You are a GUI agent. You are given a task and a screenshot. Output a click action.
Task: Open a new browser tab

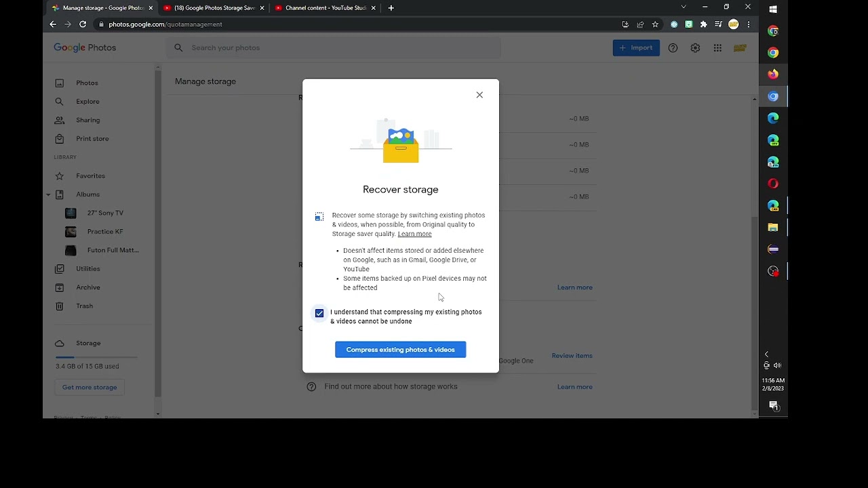[391, 8]
